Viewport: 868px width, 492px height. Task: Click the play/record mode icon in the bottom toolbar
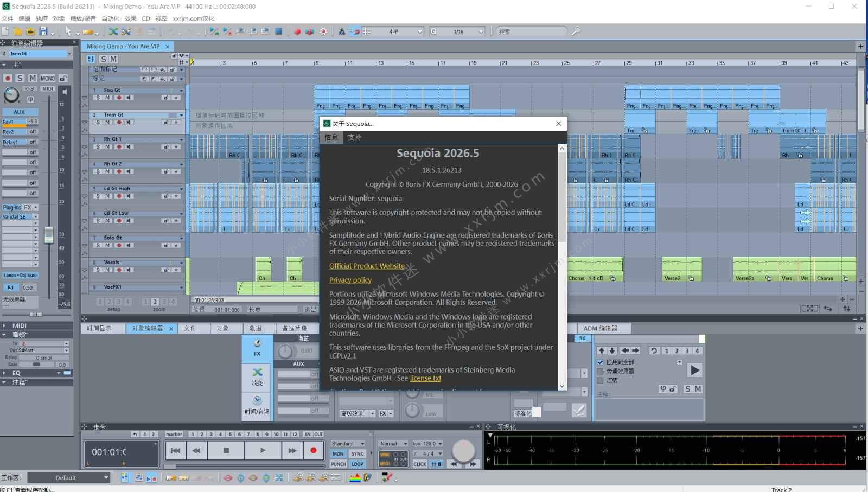151,478
